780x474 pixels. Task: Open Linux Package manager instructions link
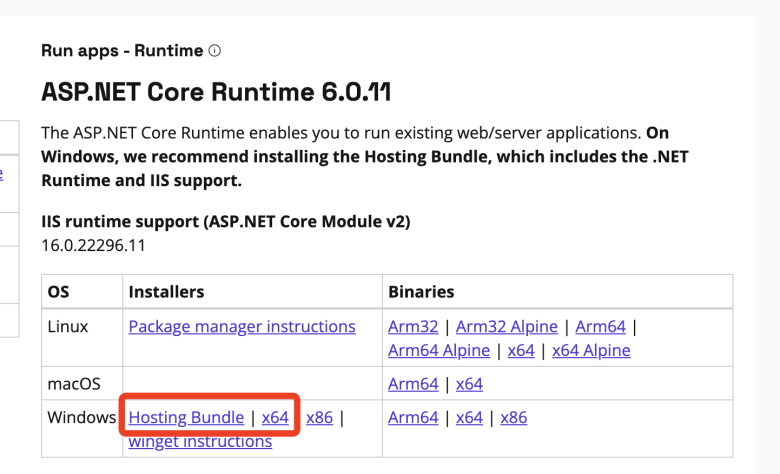(242, 327)
